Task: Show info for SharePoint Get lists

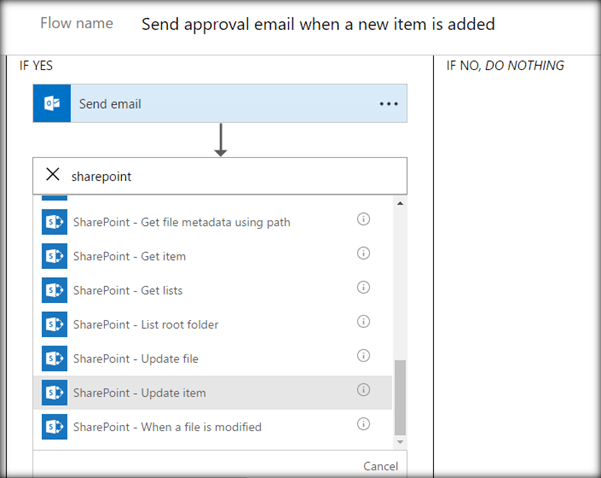Action: (364, 288)
